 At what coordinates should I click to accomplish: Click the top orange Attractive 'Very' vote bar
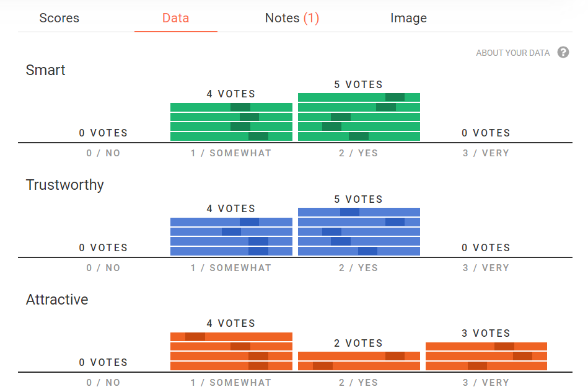pyautogui.click(x=486, y=346)
